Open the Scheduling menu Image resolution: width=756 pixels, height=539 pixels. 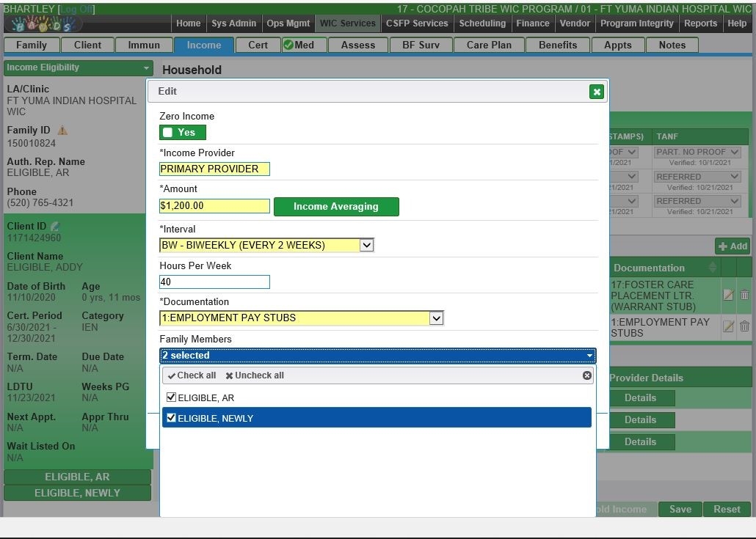481,23
